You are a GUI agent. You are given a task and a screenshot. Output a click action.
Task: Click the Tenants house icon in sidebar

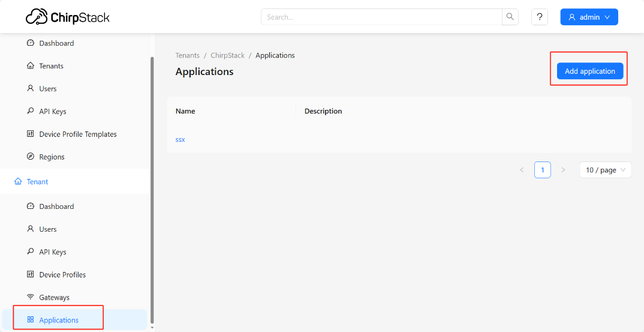pos(31,66)
